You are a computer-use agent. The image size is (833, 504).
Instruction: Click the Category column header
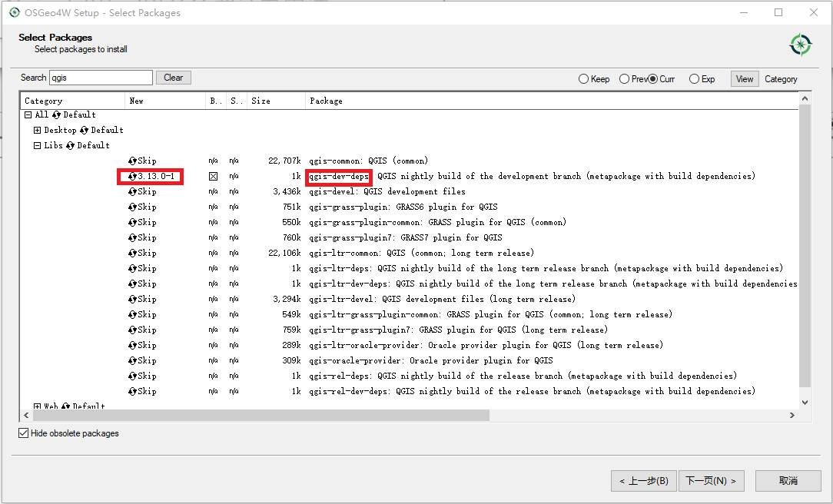[x=72, y=101]
